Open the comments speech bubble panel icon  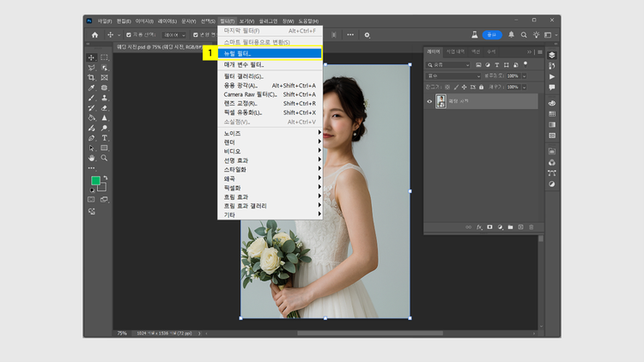pos(551,87)
